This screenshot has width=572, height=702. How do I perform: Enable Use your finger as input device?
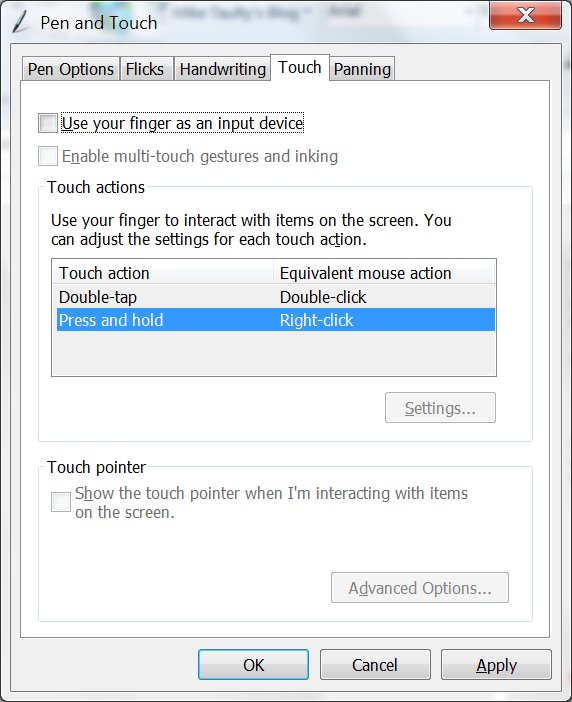click(x=48, y=123)
